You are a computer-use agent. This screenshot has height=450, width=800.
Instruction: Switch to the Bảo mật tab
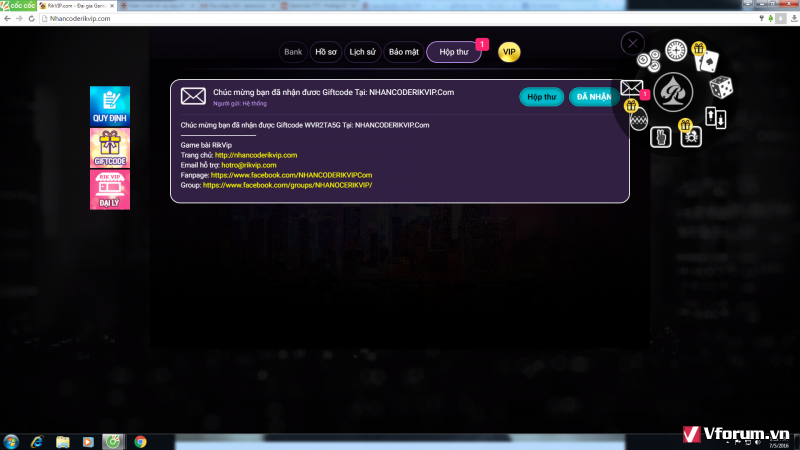click(x=404, y=52)
